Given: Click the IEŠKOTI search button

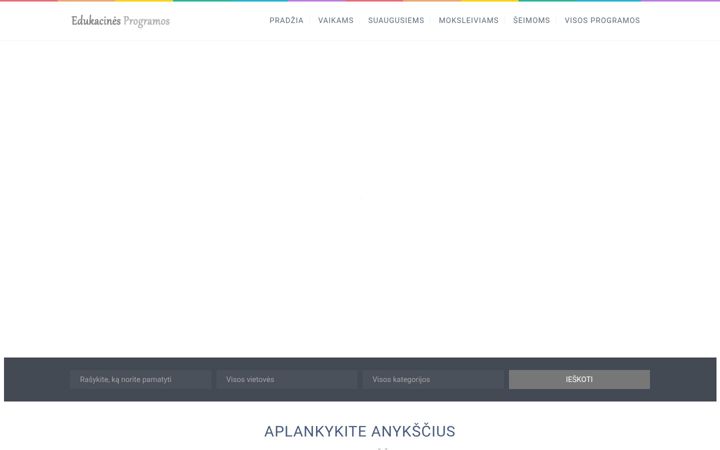Looking at the screenshot, I should pyautogui.click(x=579, y=380).
